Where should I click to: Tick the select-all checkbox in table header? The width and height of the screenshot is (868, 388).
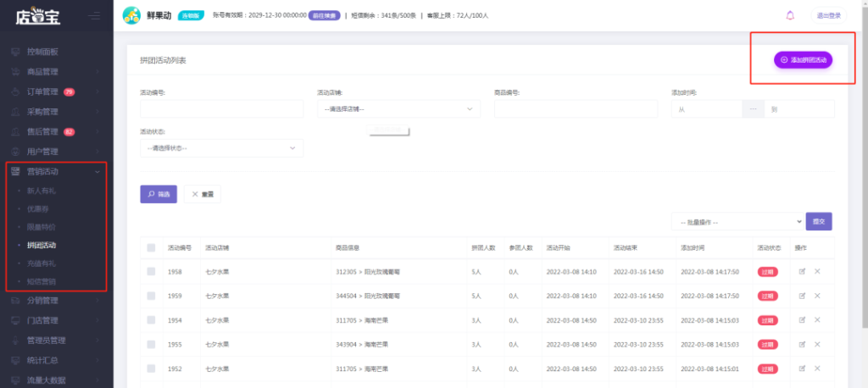click(x=151, y=248)
